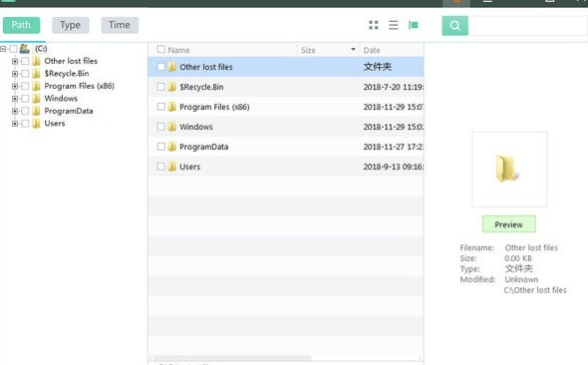
Task: Click the folder preview thumbnail
Action: click(x=509, y=170)
